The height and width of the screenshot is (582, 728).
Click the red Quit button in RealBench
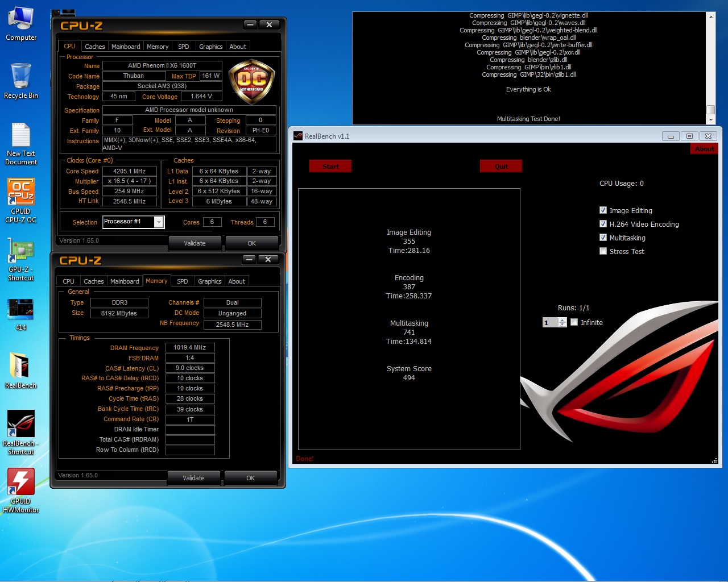501,166
